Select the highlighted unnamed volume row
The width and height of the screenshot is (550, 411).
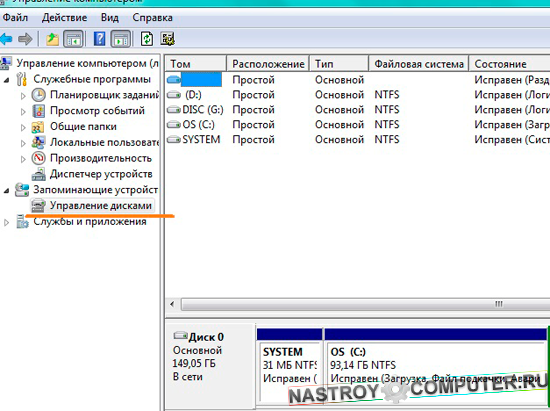(357, 80)
